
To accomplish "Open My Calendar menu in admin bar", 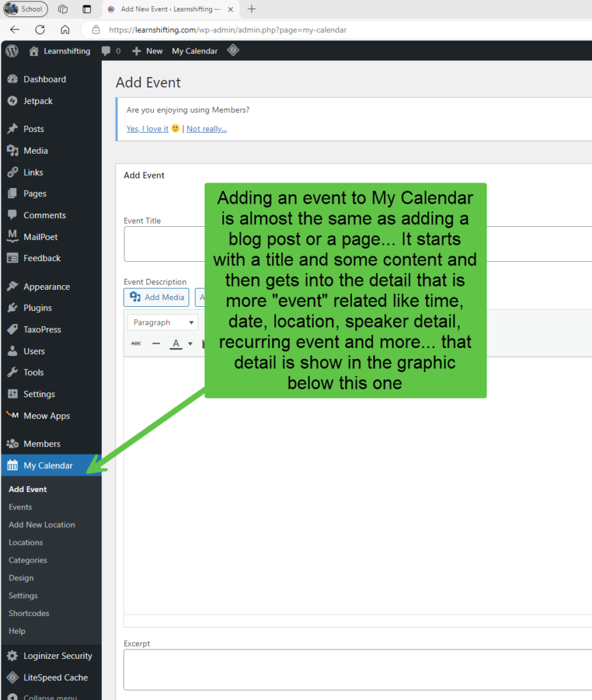I will [x=195, y=51].
